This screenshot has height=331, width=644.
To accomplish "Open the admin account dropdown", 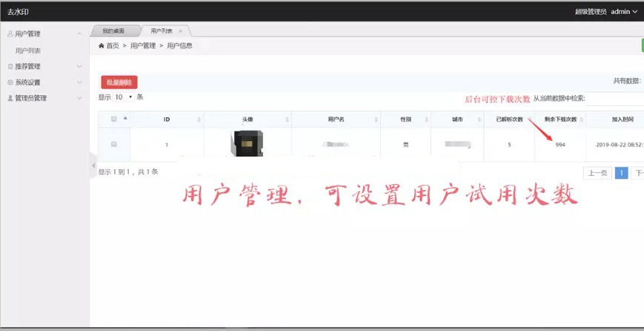I will [x=623, y=11].
